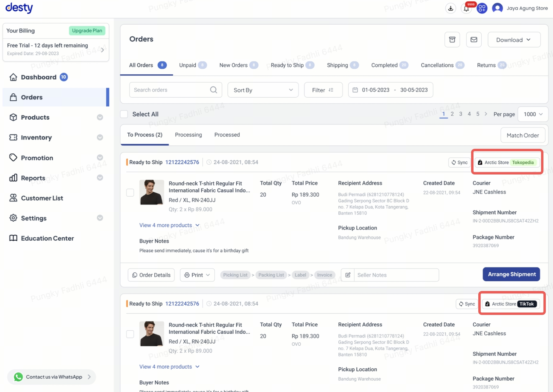Click the magnifier icon in search orders
Image resolution: width=553 pixels, height=392 pixels.
click(x=213, y=90)
